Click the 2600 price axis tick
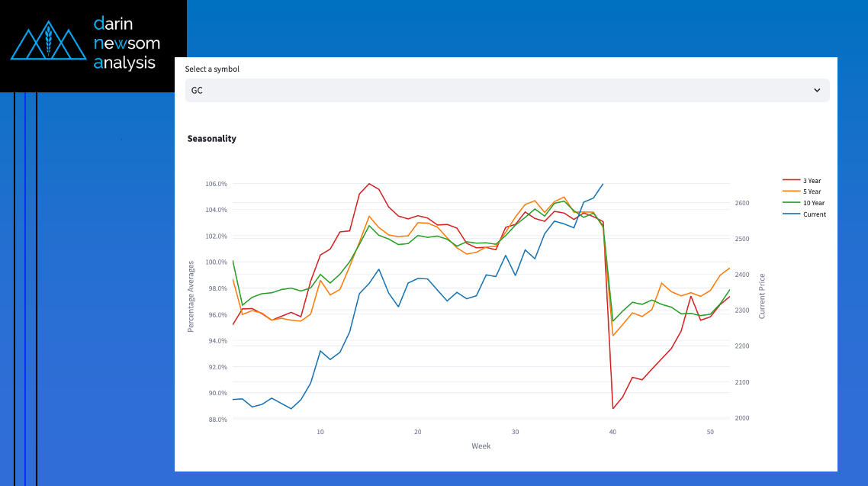Image resolution: width=868 pixels, height=486 pixels. pyautogui.click(x=741, y=204)
